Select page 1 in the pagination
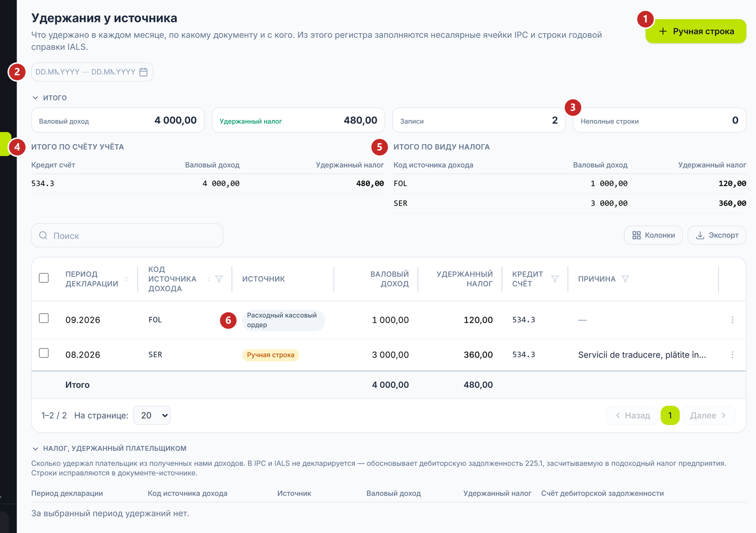This screenshot has height=533, width=756. click(670, 416)
